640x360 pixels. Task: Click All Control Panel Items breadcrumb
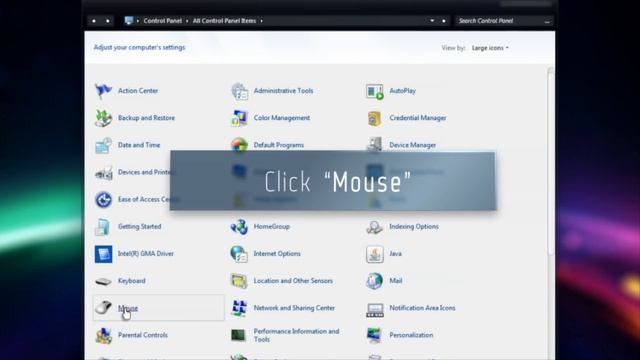(x=224, y=21)
